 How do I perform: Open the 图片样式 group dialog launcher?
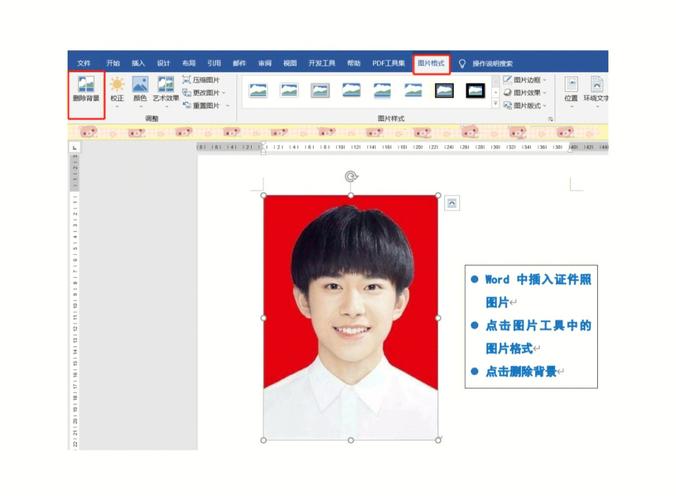551,119
